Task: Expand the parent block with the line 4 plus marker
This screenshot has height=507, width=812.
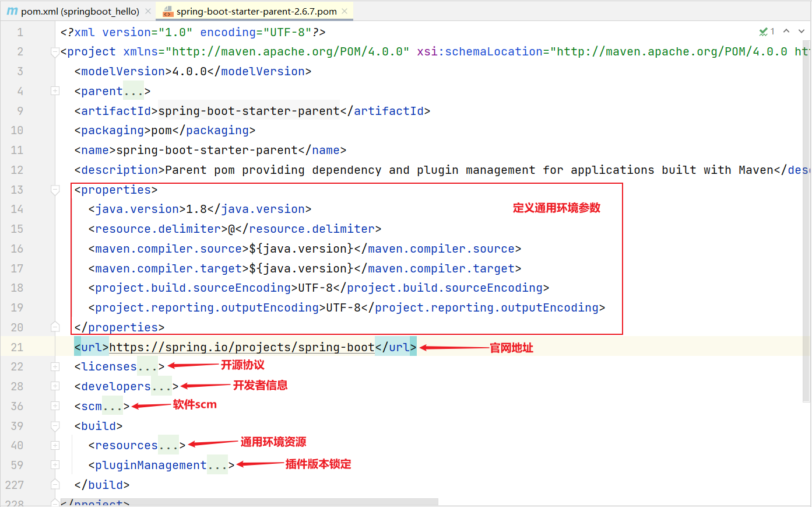Action: (55, 91)
